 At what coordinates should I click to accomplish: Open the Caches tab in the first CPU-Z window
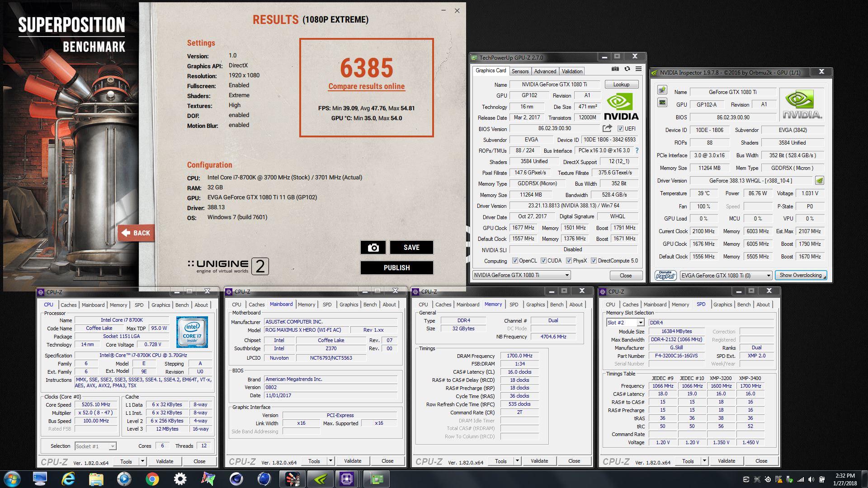click(69, 305)
